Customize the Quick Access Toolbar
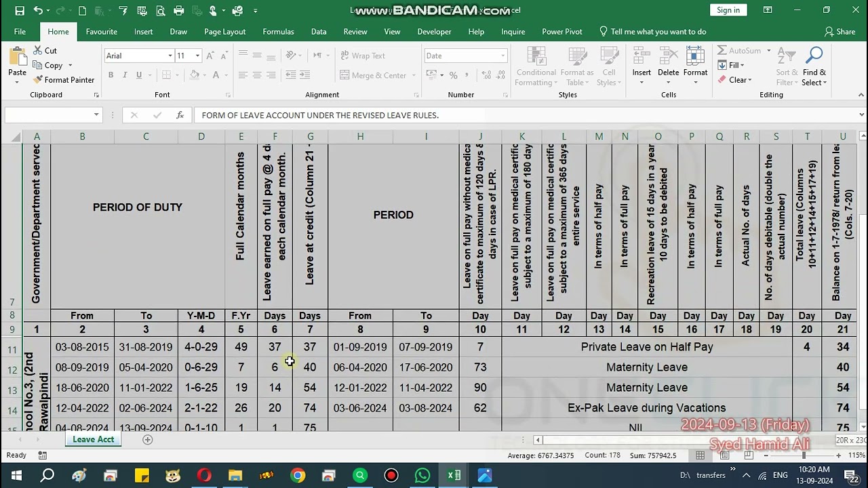This screenshot has width=868, height=488. (256, 11)
